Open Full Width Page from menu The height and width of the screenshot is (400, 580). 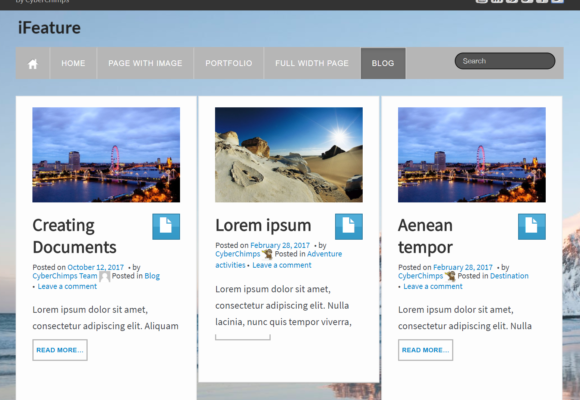point(312,63)
